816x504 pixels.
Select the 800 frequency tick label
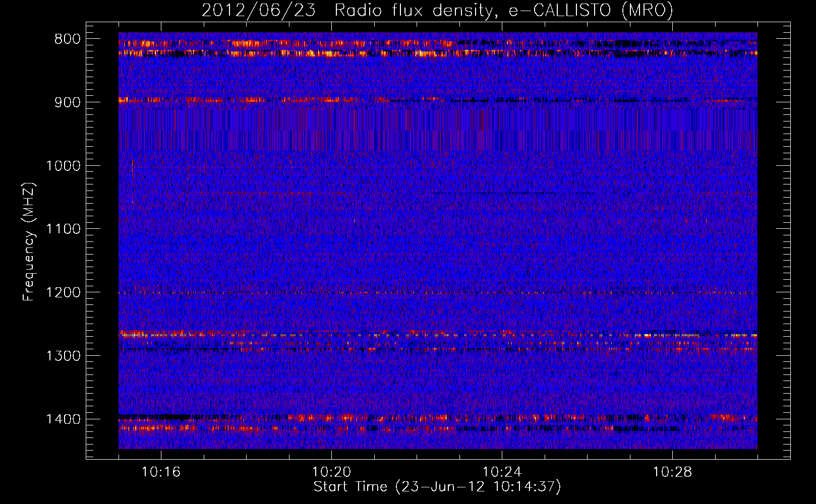tap(68, 39)
